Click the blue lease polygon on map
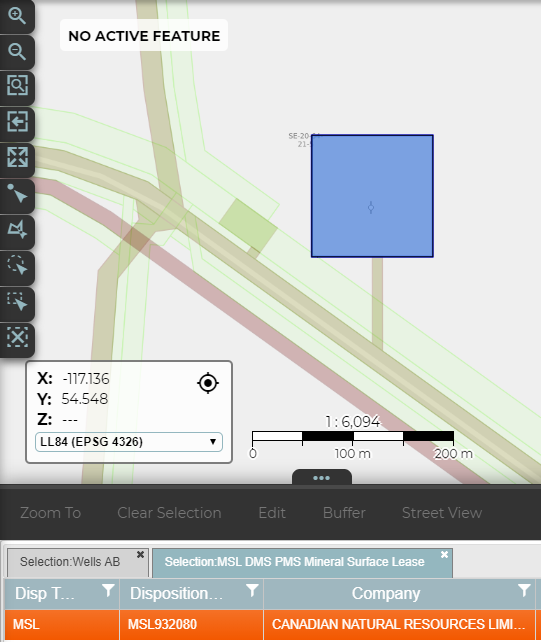Image resolution: width=541 pixels, height=642 pixels. (372, 196)
